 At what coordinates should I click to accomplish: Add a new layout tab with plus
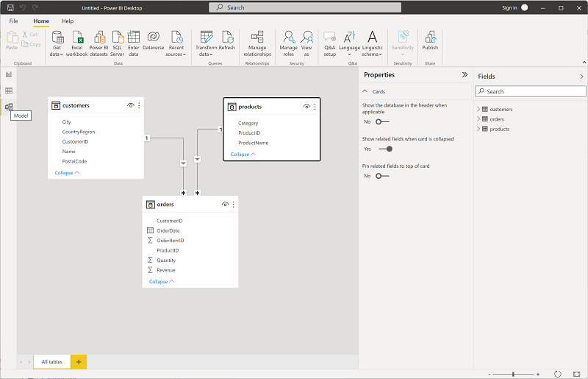coord(79,362)
